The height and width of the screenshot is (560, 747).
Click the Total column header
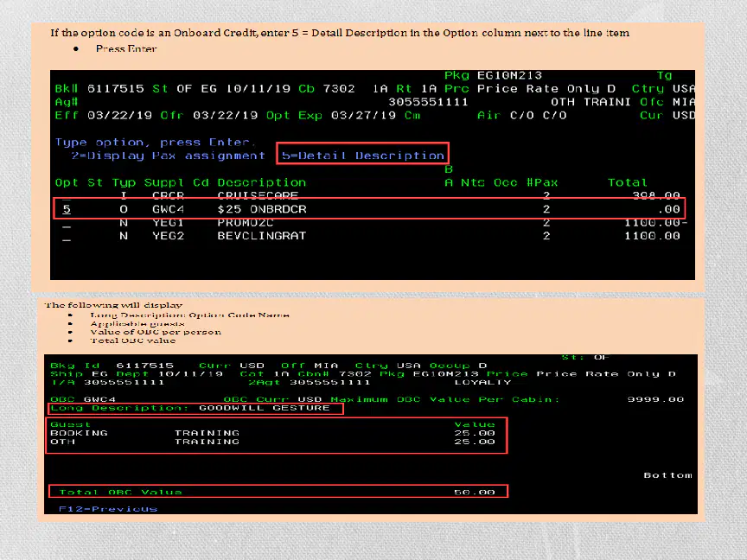pyautogui.click(x=628, y=182)
